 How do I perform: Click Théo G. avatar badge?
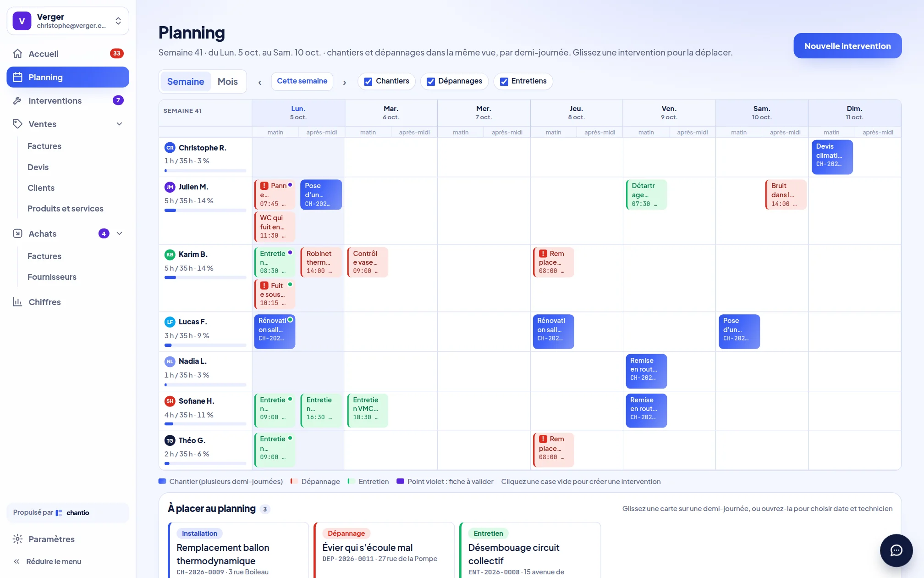170,440
